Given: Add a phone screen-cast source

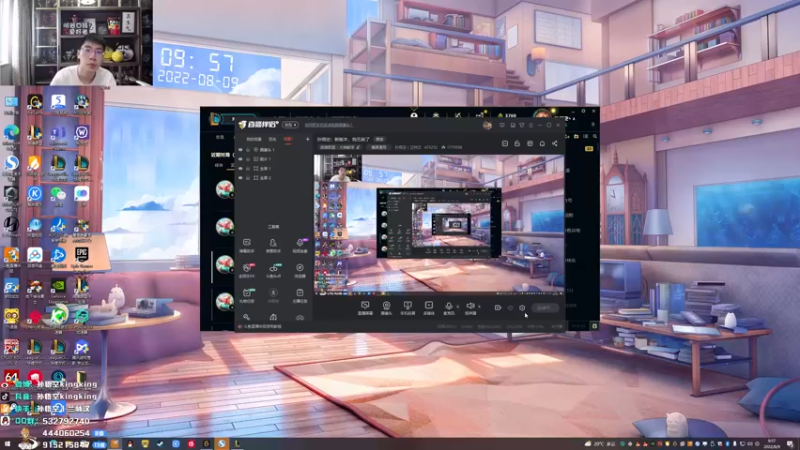Looking at the screenshot, I should coord(407,308).
